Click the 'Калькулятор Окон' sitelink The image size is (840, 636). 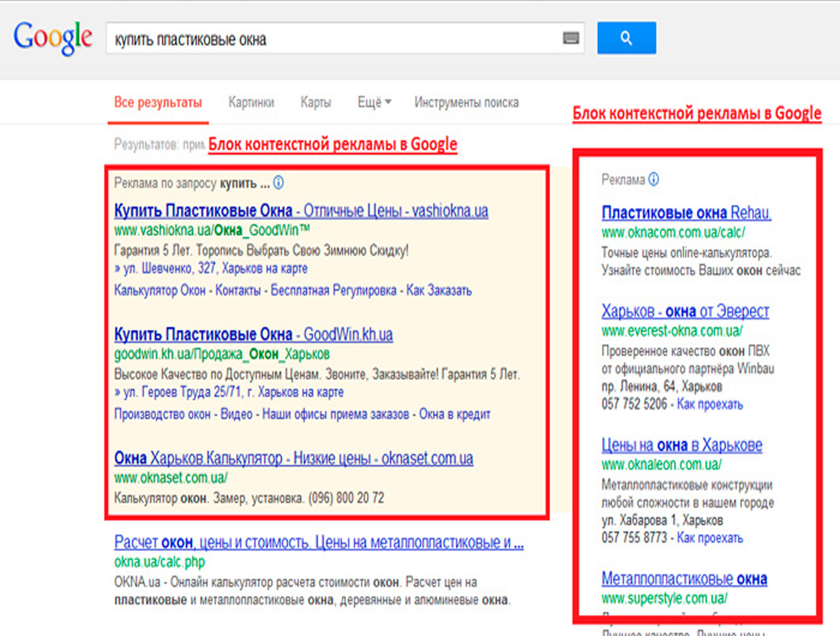160,291
